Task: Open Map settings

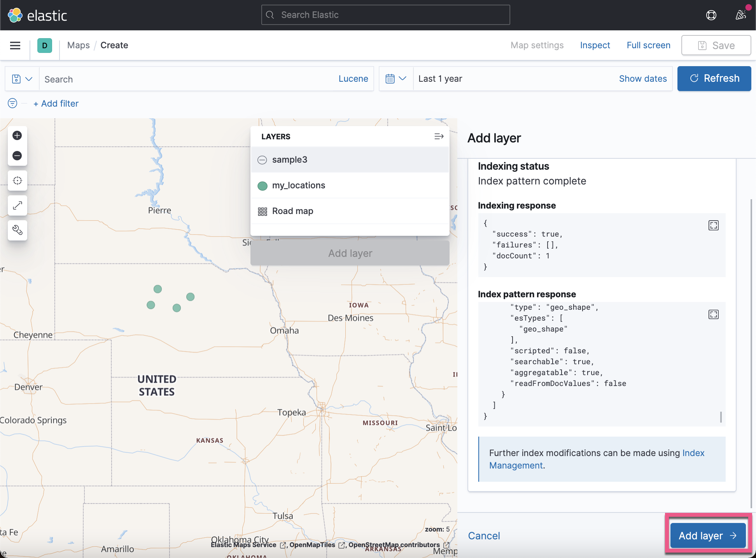Action: 537,45
